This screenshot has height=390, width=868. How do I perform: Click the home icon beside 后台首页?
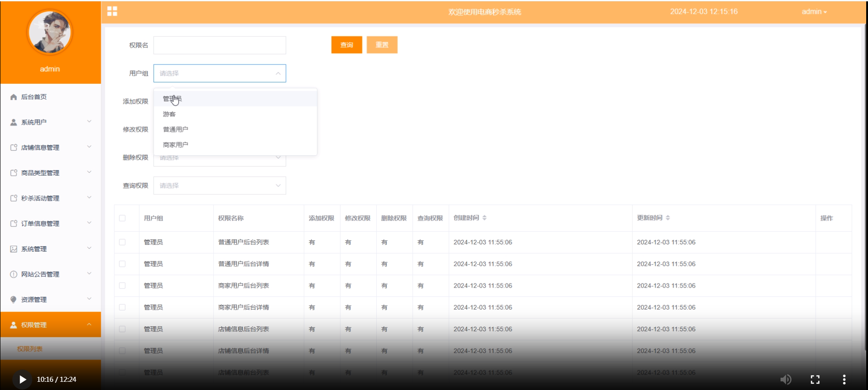tap(14, 97)
